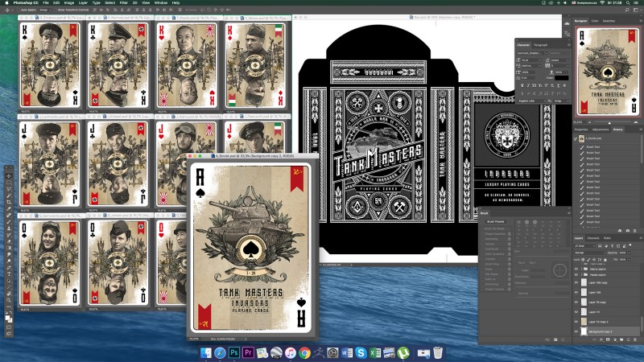Open the Window menu
Screen dimensions: 644x362
[160, 2]
